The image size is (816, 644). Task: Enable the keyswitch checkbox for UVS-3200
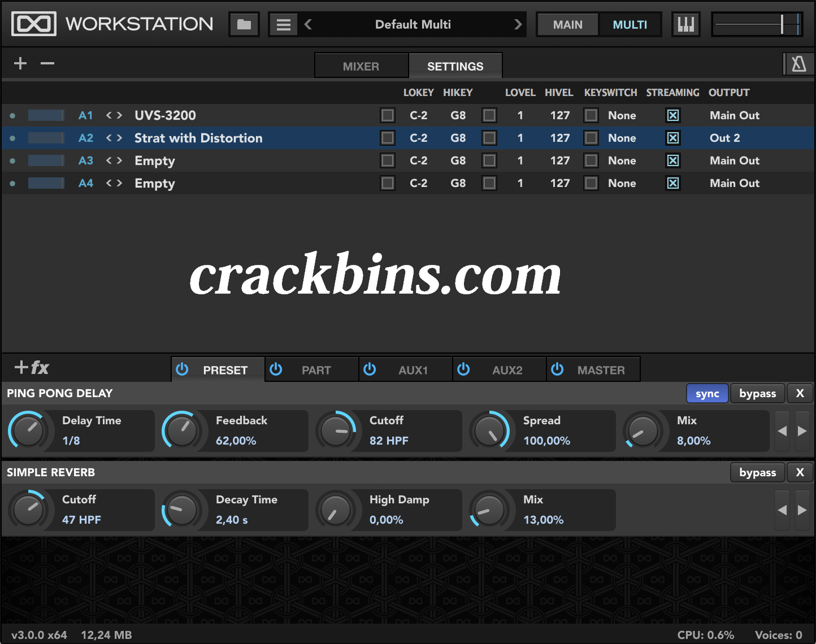pyautogui.click(x=591, y=115)
